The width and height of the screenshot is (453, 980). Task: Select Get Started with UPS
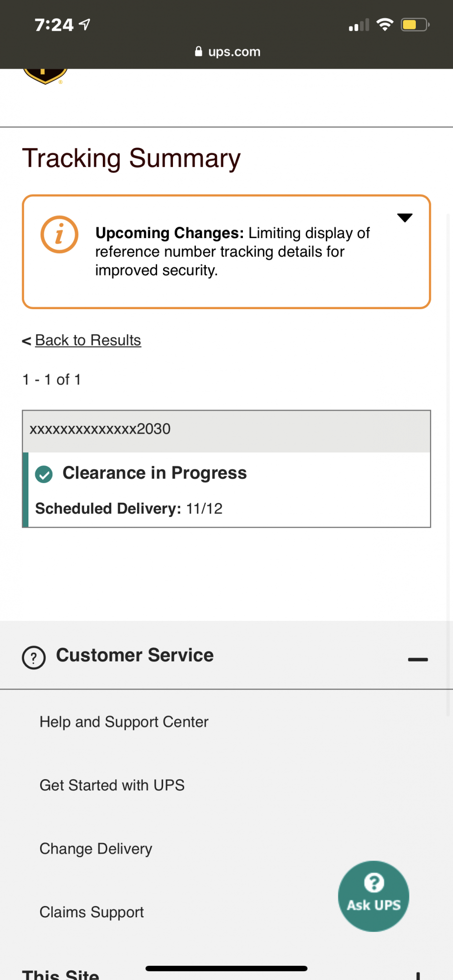point(112,785)
